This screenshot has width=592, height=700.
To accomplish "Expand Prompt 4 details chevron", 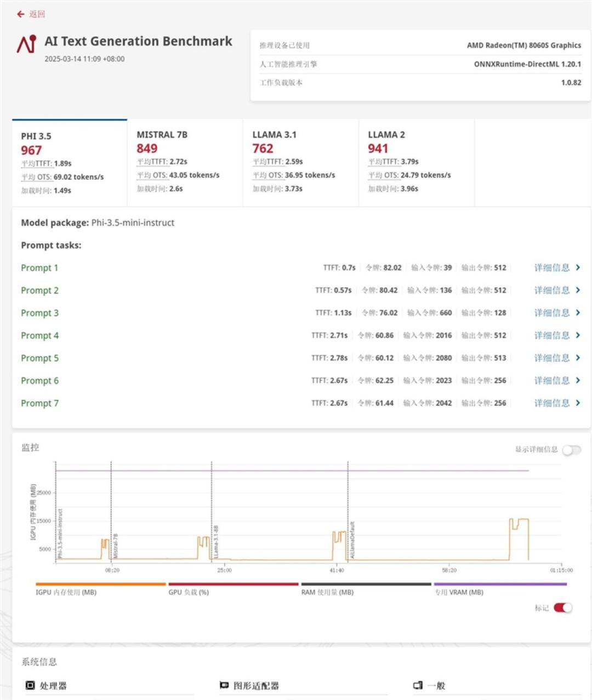I will (x=578, y=335).
